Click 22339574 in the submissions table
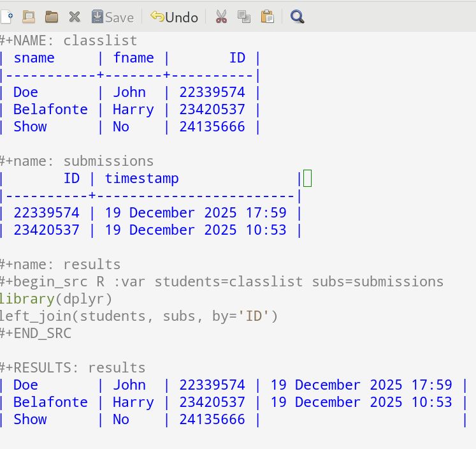476x449 pixels. pos(47,212)
